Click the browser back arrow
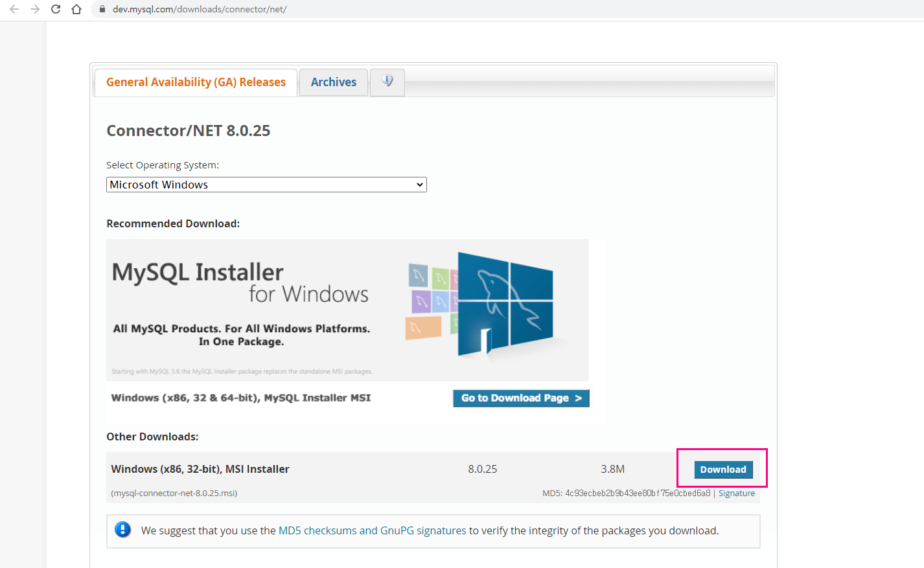Viewport: 924px width, 568px height. click(x=14, y=9)
